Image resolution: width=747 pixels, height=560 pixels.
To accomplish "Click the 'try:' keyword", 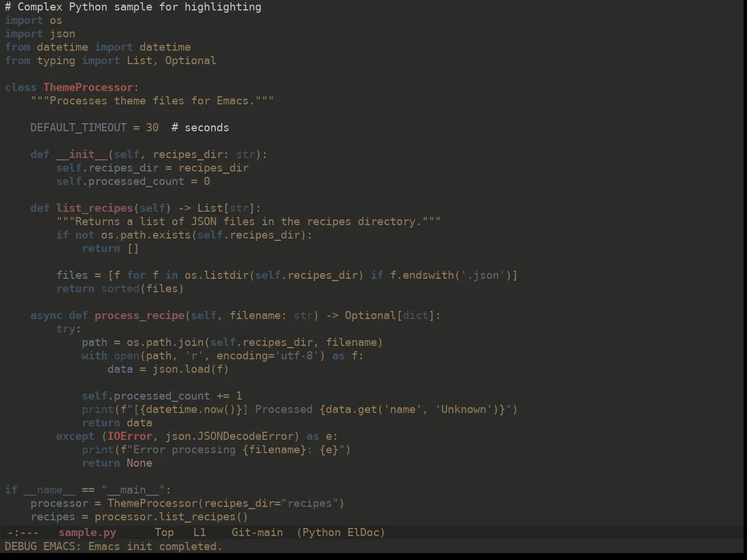I will coord(69,329).
